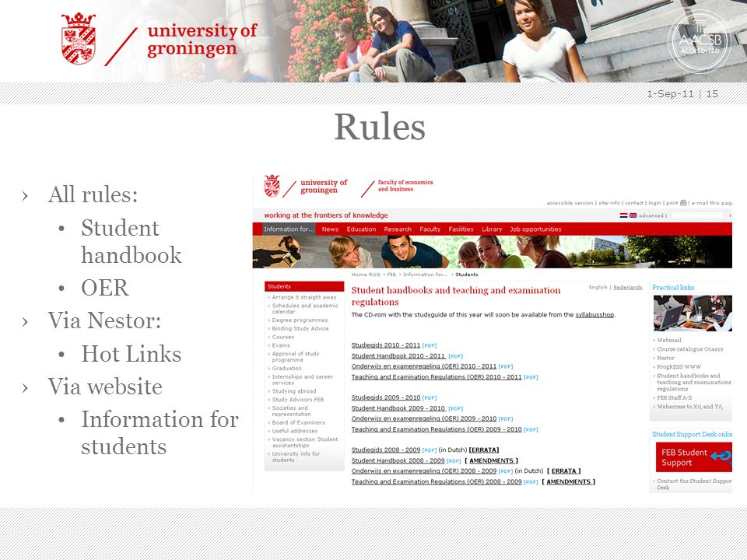This screenshot has height=560, width=747.
Task: Select the Students sidebar header
Action: [x=304, y=286]
